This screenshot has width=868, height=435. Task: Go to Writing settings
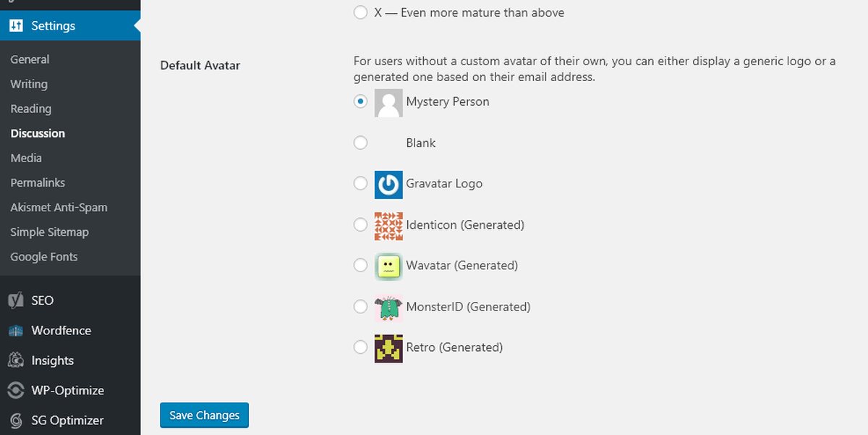point(29,84)
